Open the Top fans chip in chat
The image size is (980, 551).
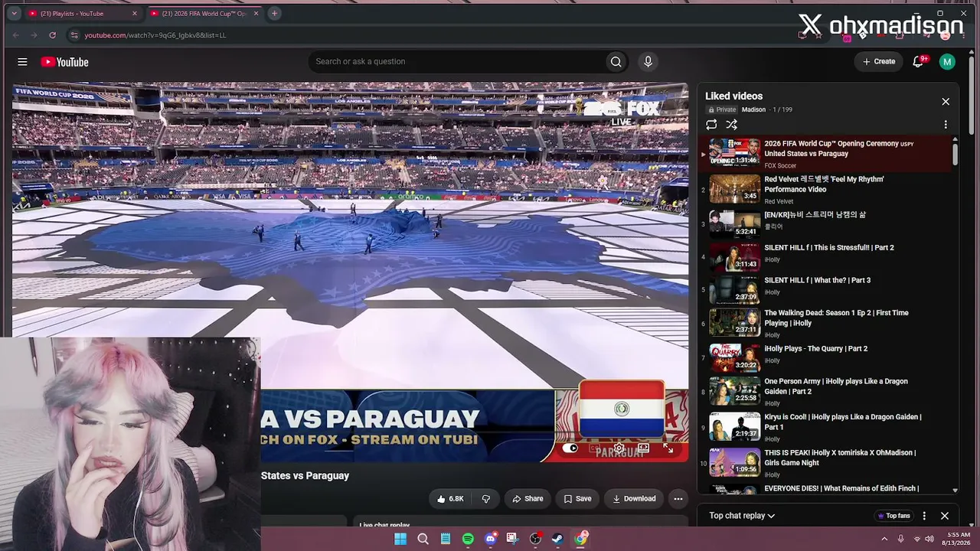893,516
